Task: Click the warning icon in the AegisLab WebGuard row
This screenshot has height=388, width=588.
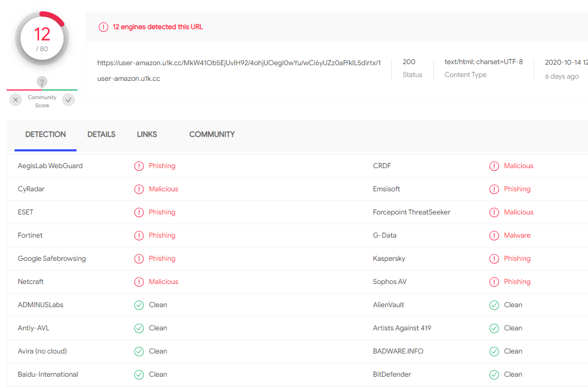Action: tap(139, 166)
